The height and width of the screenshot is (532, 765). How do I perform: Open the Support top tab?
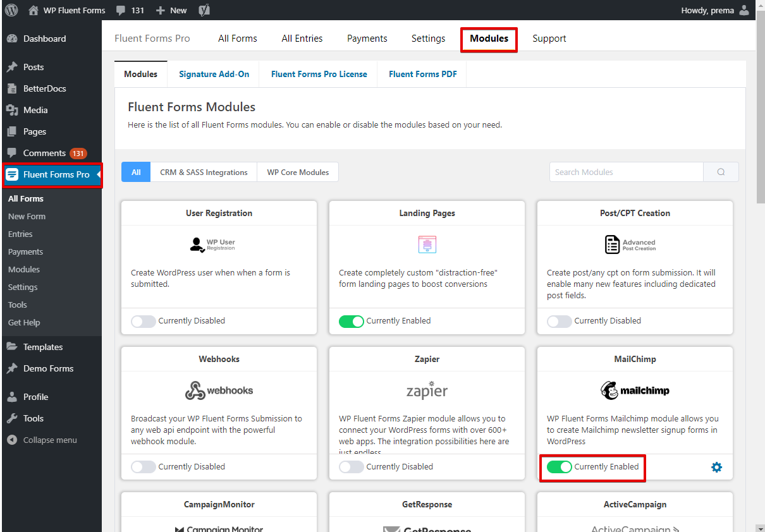[549, 39]
